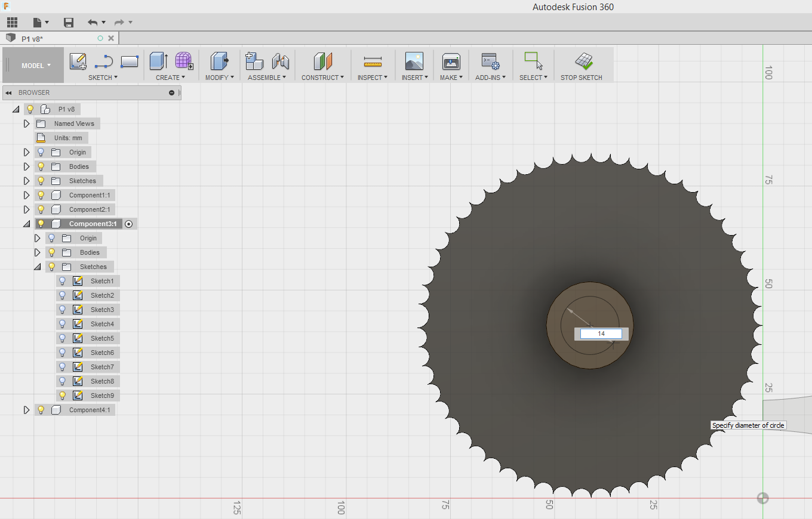
Task: Select the Add-Ins scripts icon
Action: [x=490, y=61]
